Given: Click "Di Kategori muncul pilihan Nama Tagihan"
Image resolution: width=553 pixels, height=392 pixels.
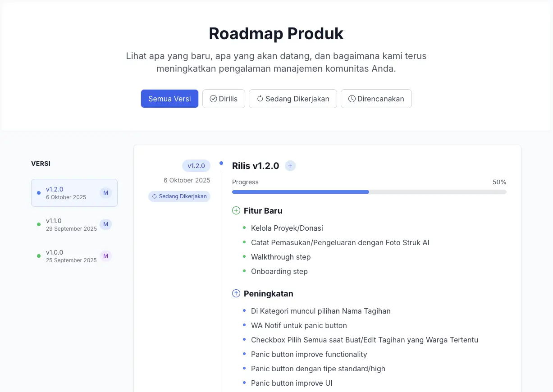Looking at the screenshot, I should click(321, 311).
